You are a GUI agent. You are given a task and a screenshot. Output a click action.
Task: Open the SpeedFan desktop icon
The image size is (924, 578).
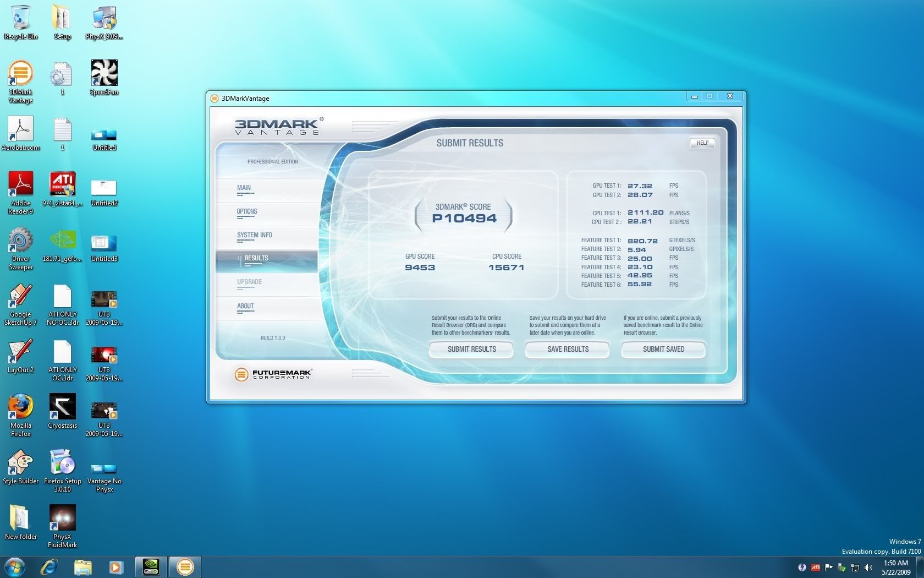pos(104,77)
